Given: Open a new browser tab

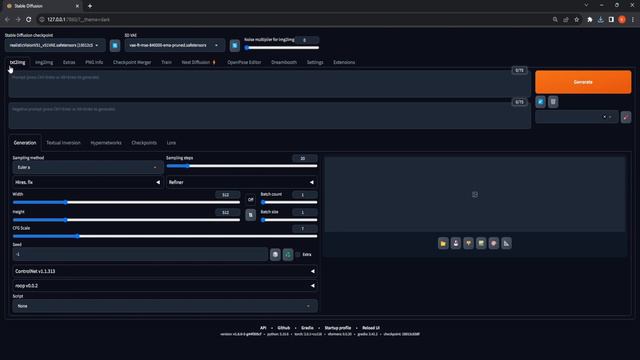Looking at the screenshot, I should coord(90,6).
